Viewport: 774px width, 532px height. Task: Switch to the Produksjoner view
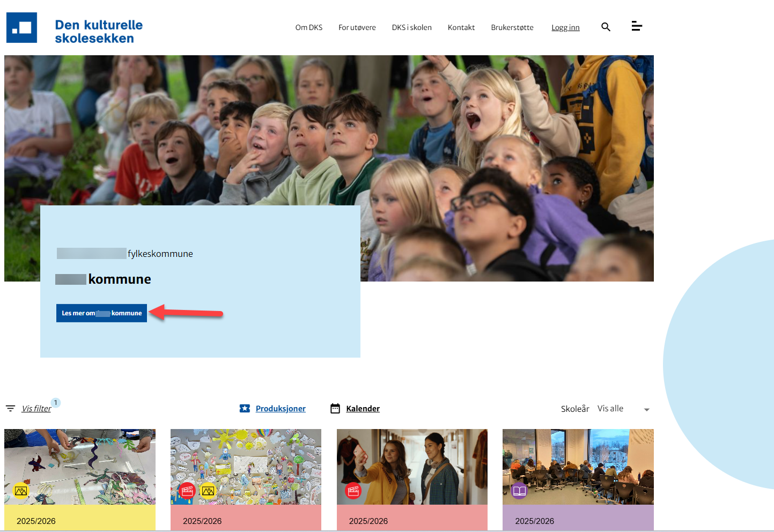(x=281, y=409)
